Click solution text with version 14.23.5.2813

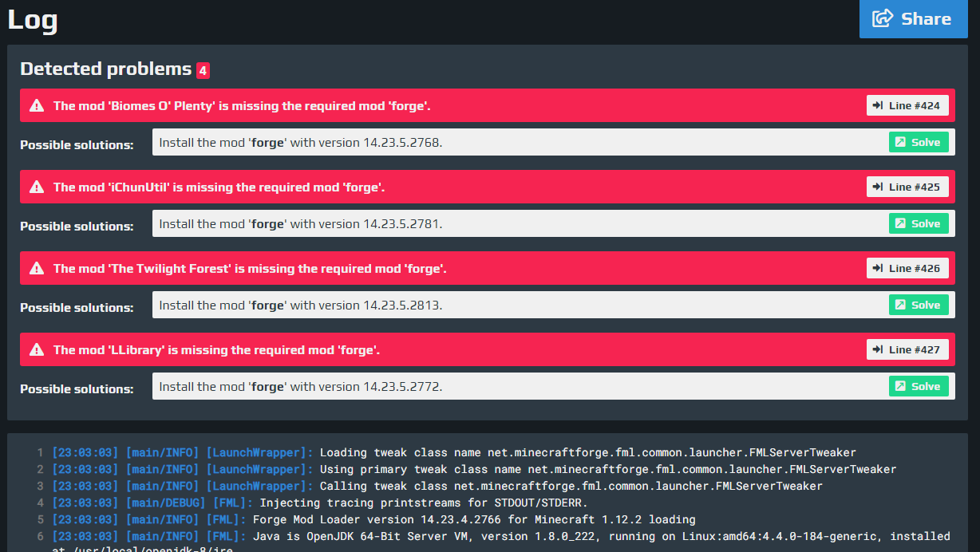pyautogui.click(x=301, y=305)
